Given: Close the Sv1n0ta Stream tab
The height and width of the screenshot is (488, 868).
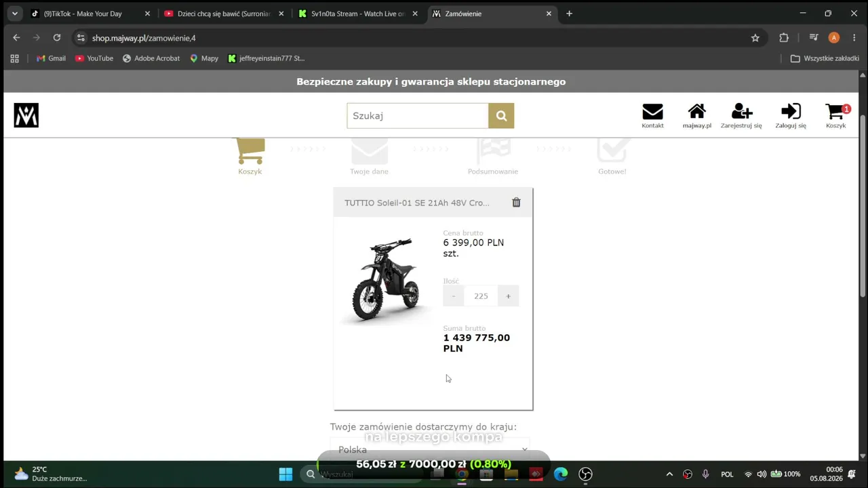Looking at the screenshot, I should (415, 14).
